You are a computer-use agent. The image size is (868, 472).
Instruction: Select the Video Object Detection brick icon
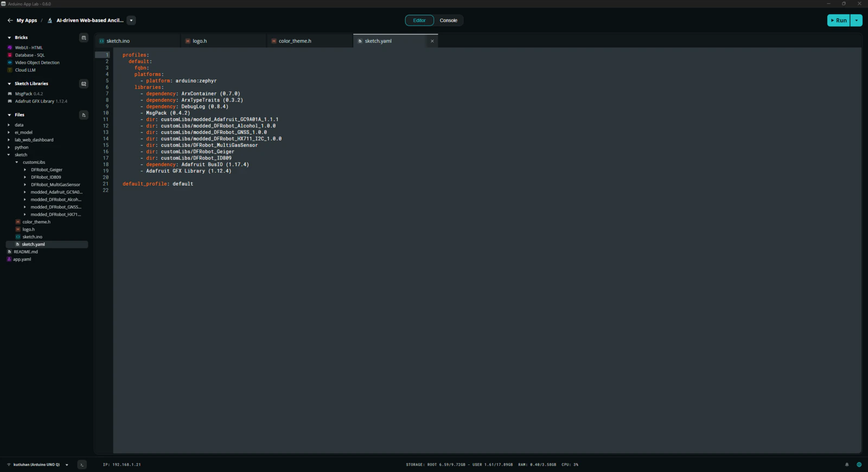tap(10, 62)
